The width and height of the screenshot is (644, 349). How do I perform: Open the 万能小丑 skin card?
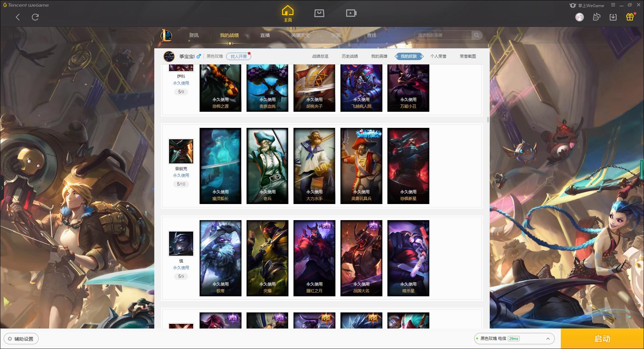coord(408,88)
